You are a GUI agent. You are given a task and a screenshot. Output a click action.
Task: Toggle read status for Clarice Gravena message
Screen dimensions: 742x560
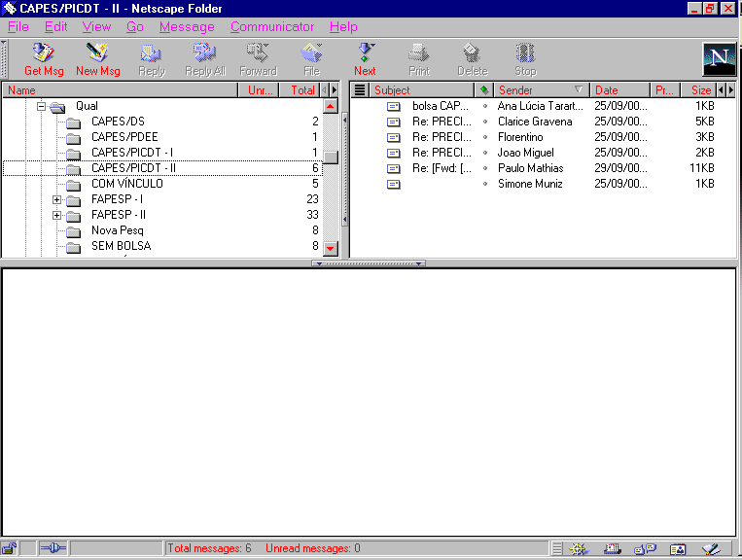coord(485,122)
